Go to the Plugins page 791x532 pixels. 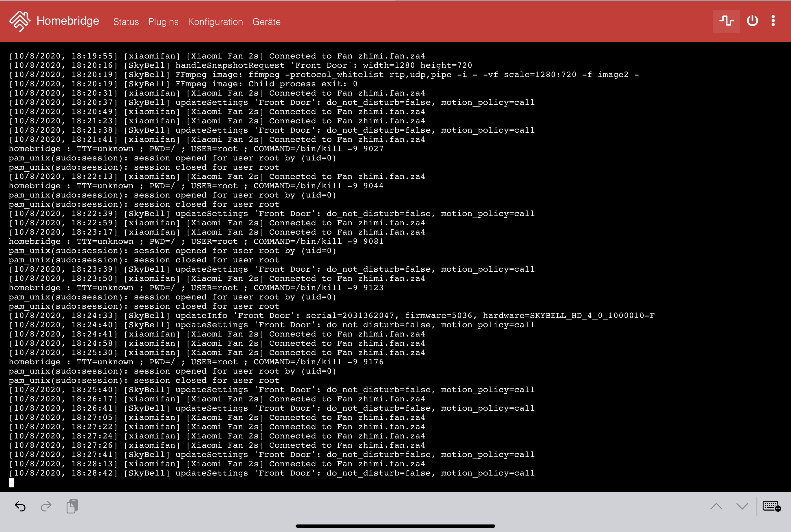point(163,22)
